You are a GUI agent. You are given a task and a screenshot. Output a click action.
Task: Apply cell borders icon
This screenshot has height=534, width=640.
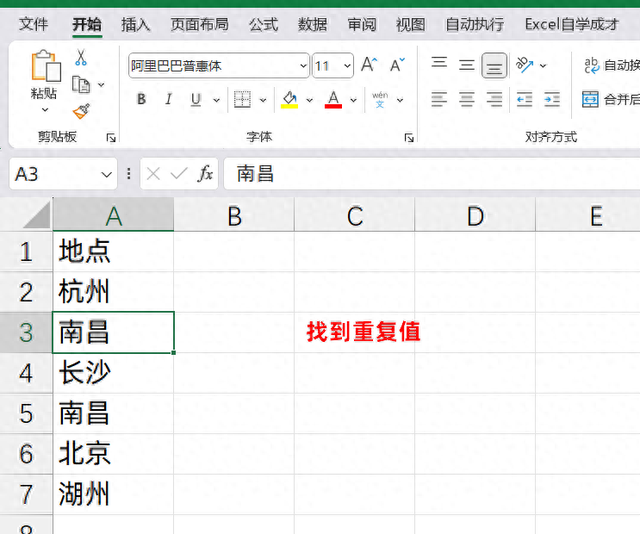pyautogui.click(x=242, y=99)
